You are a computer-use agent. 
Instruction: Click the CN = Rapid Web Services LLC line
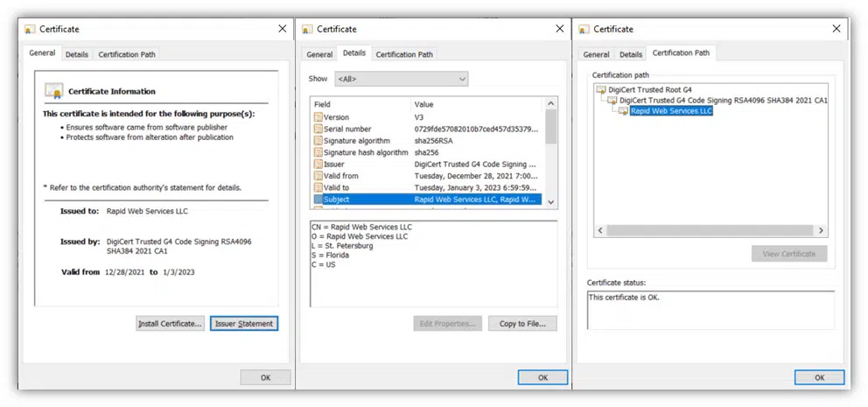coord(361,227)
